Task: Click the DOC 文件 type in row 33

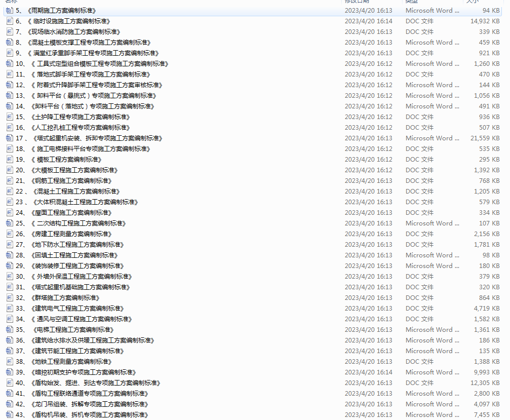Action: pos(420,309)
